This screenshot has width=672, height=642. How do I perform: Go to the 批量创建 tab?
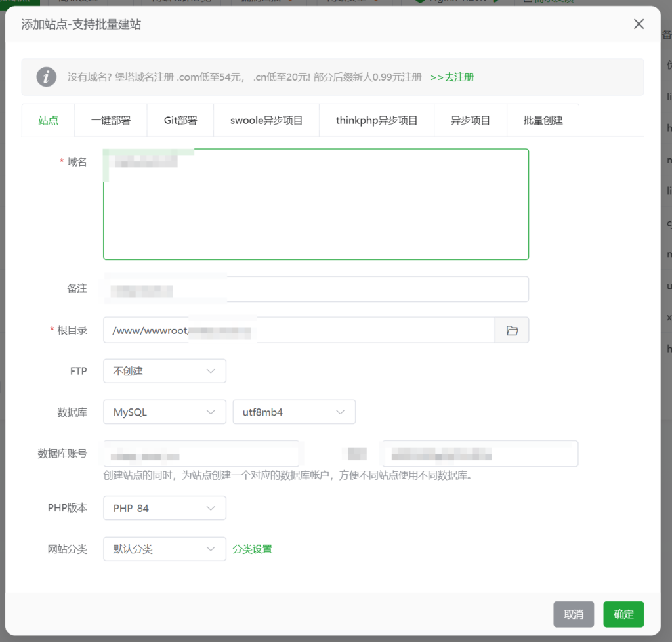(x=543, y=120)
